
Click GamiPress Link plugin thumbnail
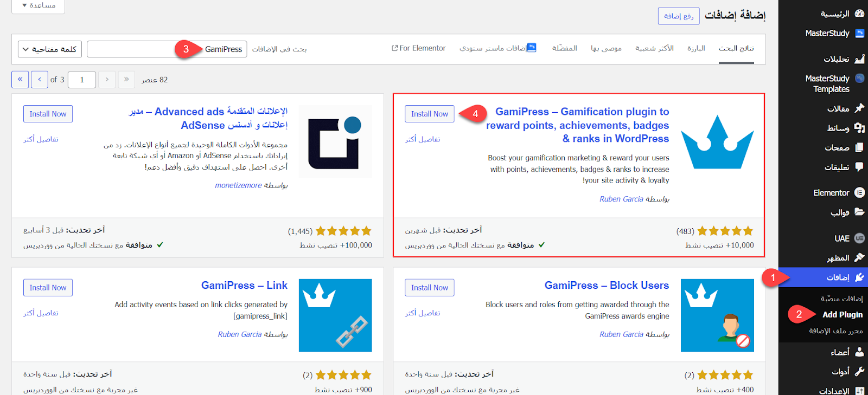click(335, 315)
